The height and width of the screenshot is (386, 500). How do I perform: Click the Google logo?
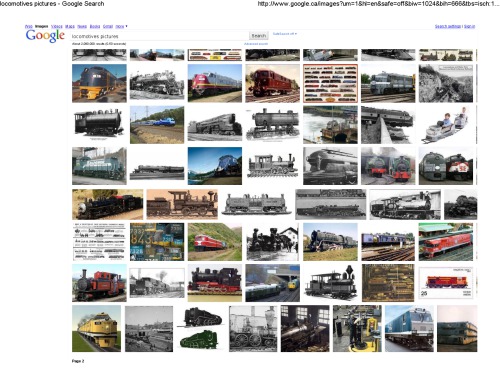(45, 36)
